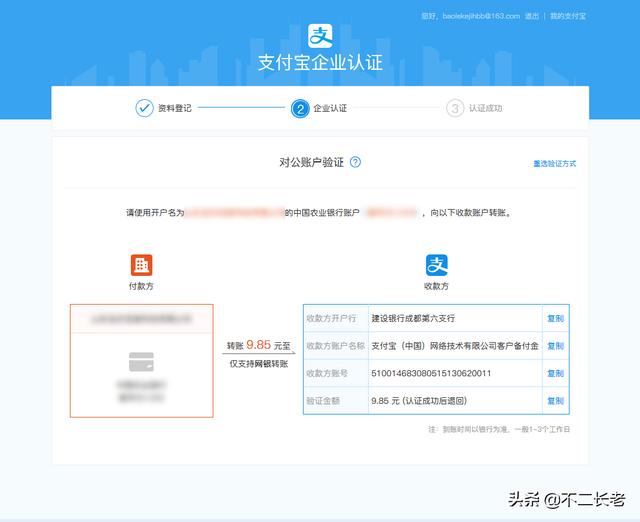
Task: Click 支付宝（中国）网络技术有限公司客户备付金 text
Action: (x=455, y=346)
